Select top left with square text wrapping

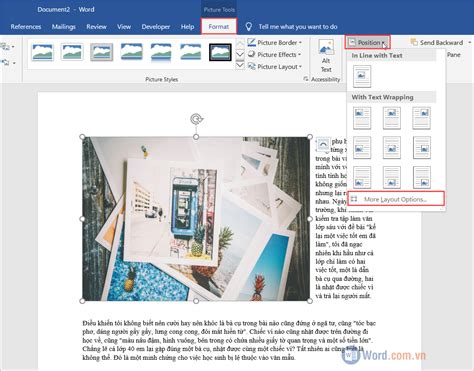(362, 118)
